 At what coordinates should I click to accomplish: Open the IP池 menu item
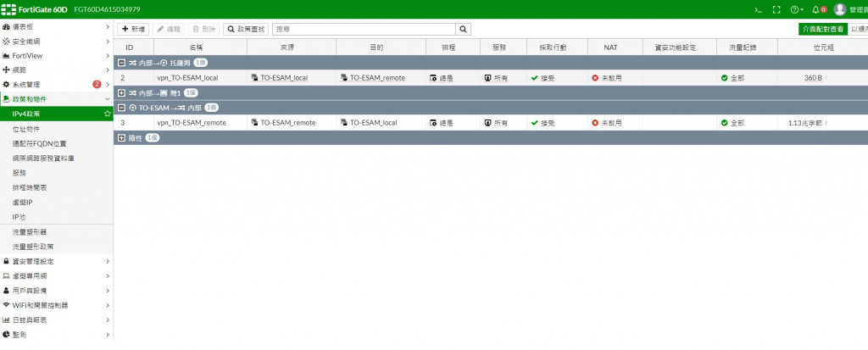click(57, 217)
